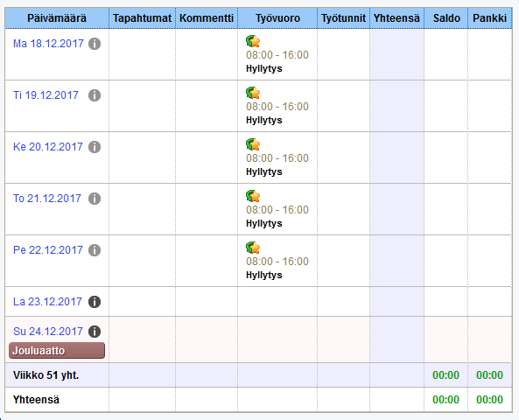
Task: Open info icon for To 21.12.2017
Action: (x=95, y=199)
